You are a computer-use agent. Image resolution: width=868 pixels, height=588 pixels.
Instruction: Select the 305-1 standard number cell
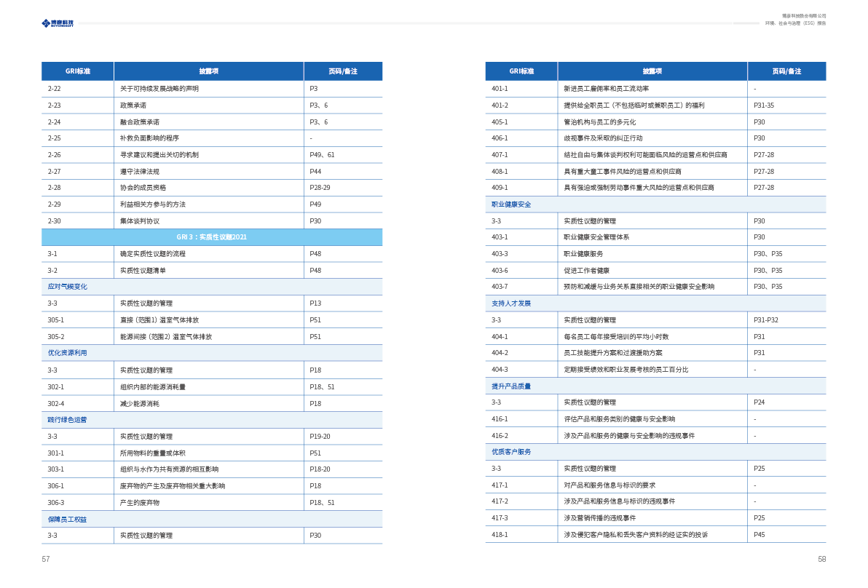56,320
